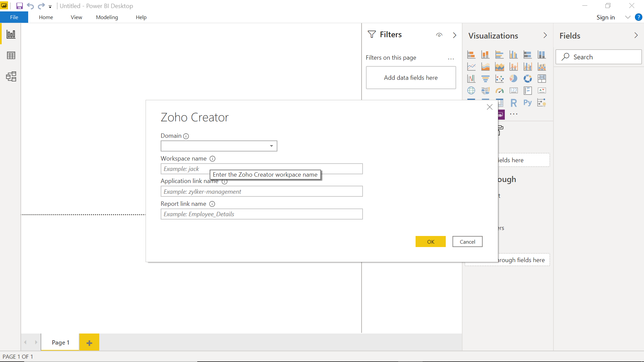Collapse the Filters pane
Image resolution: width=644 pixels, height=362 pixels.
(454, 35)
